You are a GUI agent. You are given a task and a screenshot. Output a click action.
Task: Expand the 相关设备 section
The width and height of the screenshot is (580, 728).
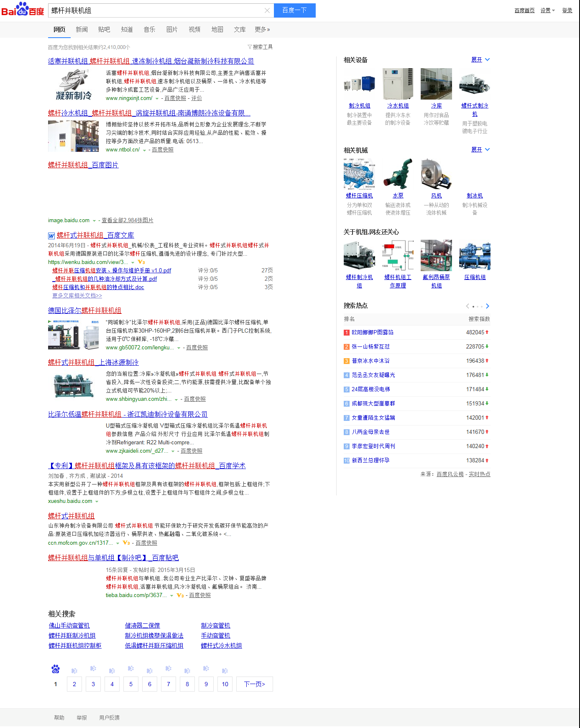[480, 60]
